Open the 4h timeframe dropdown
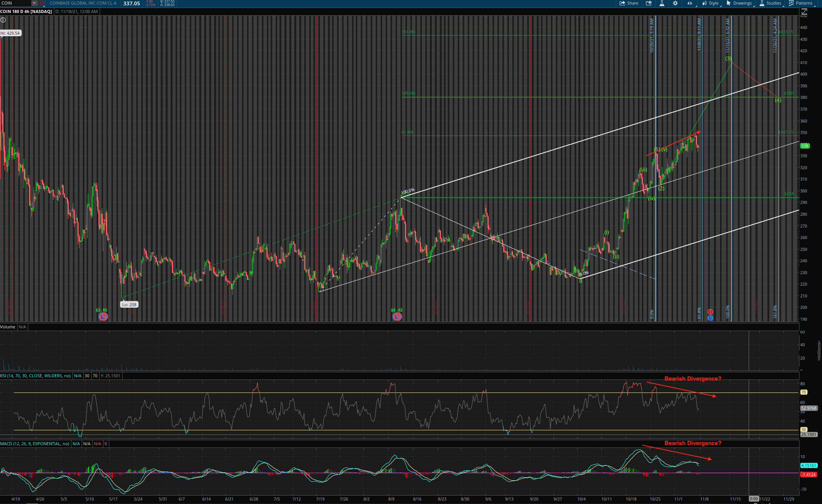Viewport: 822px width, 504px height. click(690, 3)
